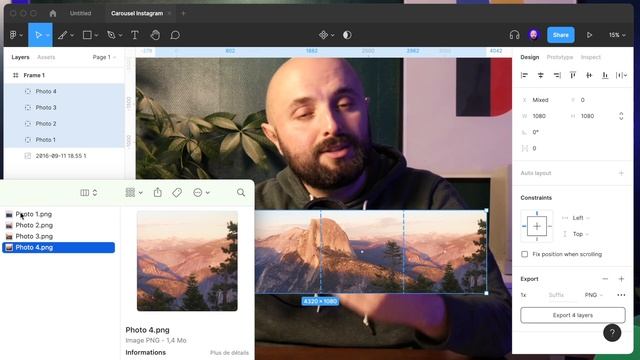Screen dimensions: 640x360
Task: Align selection to the right
Action: point(557,75)
